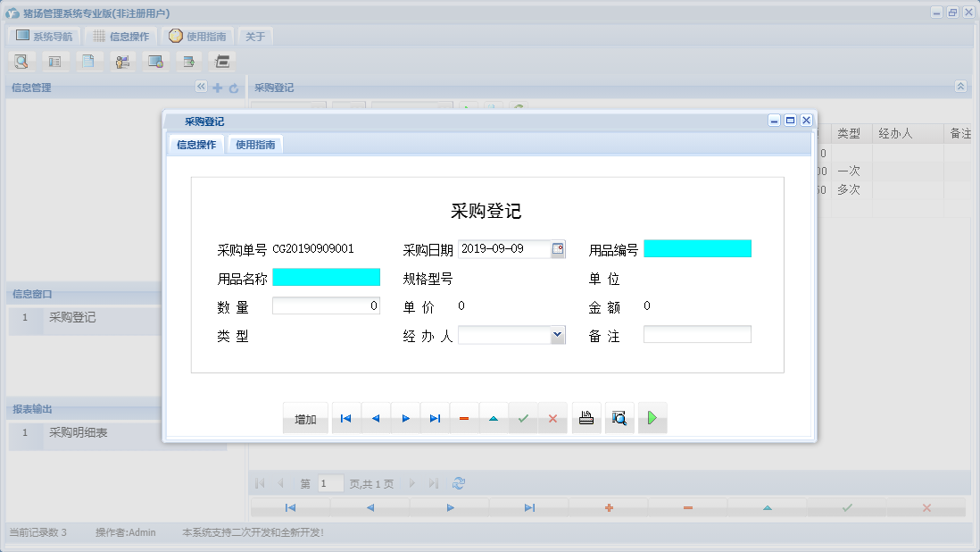The image size is (980, 552).
Task: Click the 增加 button
Action: [305, 417]
